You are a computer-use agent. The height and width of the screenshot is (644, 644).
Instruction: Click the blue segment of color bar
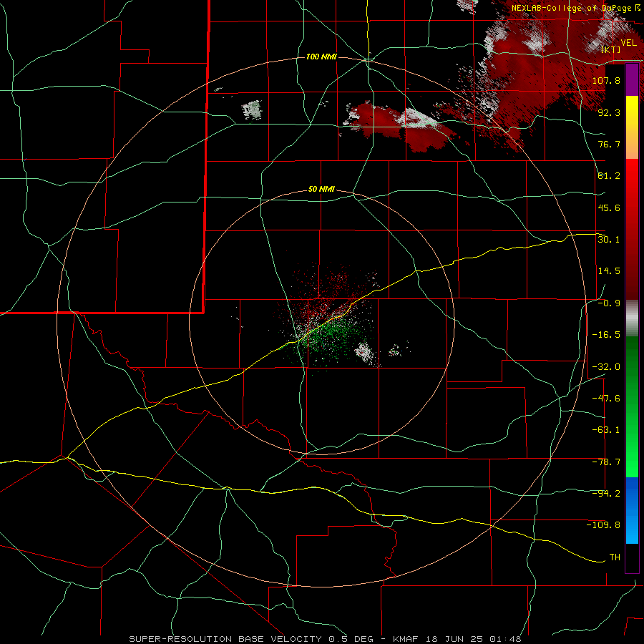click(632, 510)
